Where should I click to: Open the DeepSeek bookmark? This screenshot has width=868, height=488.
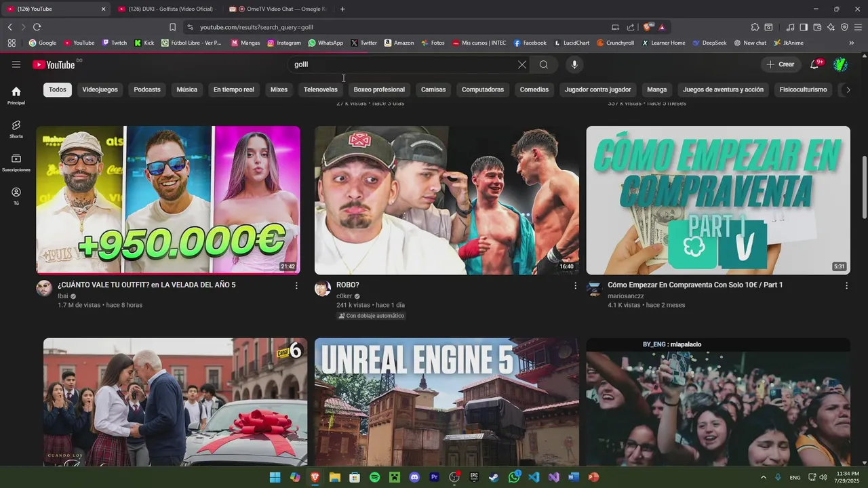click(x=709, y=43)
